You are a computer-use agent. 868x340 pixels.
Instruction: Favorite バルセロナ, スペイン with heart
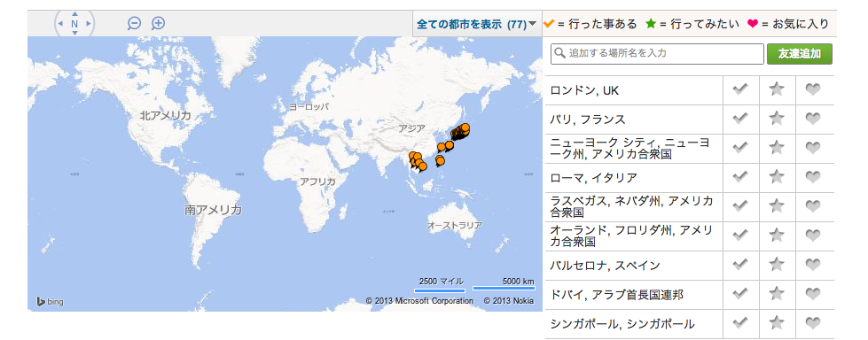pyautogui.click(x=813, y=265)
